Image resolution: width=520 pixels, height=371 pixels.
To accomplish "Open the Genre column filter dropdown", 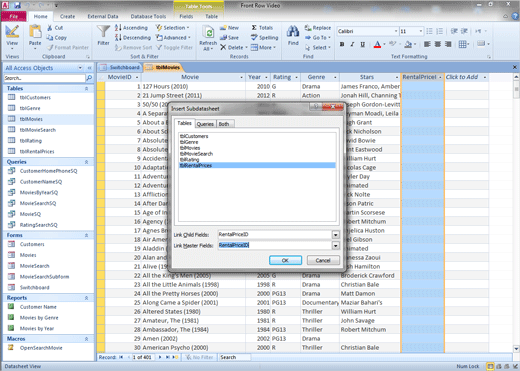I will click(x=335, y=77).
